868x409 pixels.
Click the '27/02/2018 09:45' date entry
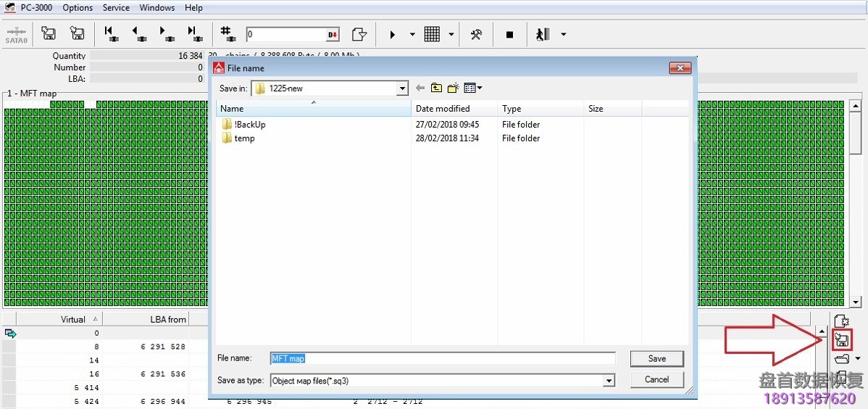[x=447, y=125]
